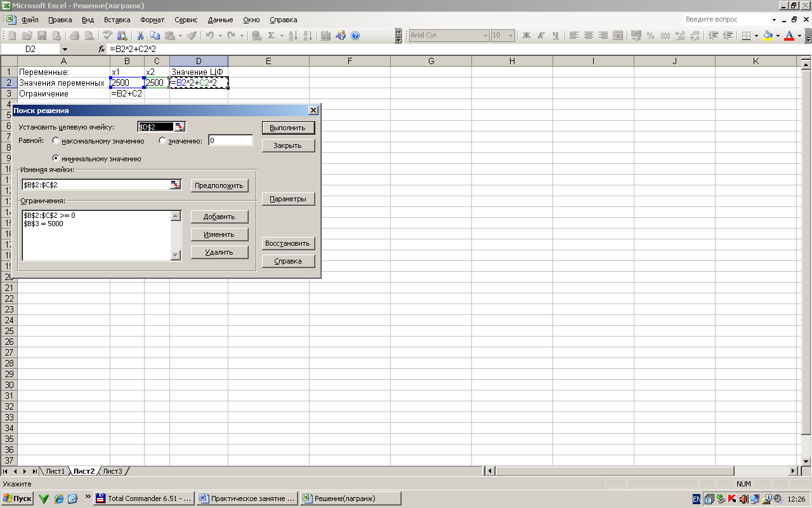
Task: Click the Insert Function fx icon
Action: pos(101,49)
